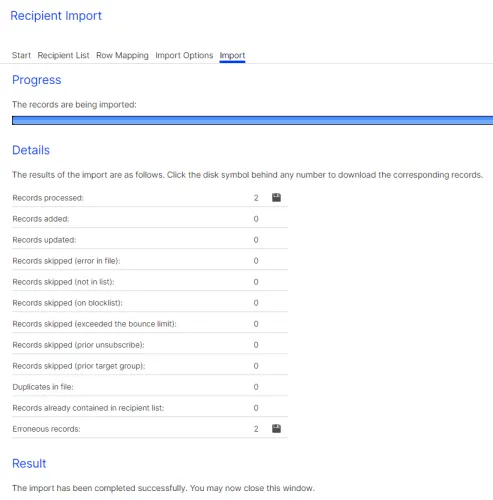This screenshot has width=493, height=500.
Task: Download erroneous records via disk icon
Action: (x=276, y=429)
